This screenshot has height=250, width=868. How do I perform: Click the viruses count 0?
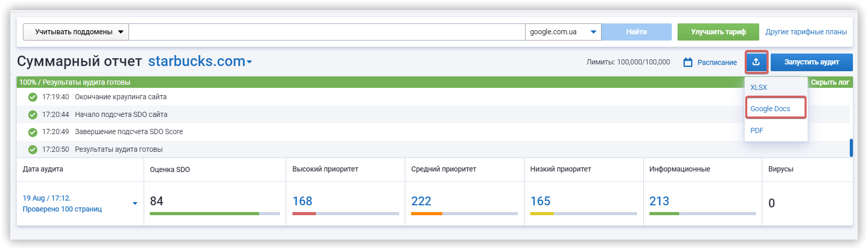point(772,203)
